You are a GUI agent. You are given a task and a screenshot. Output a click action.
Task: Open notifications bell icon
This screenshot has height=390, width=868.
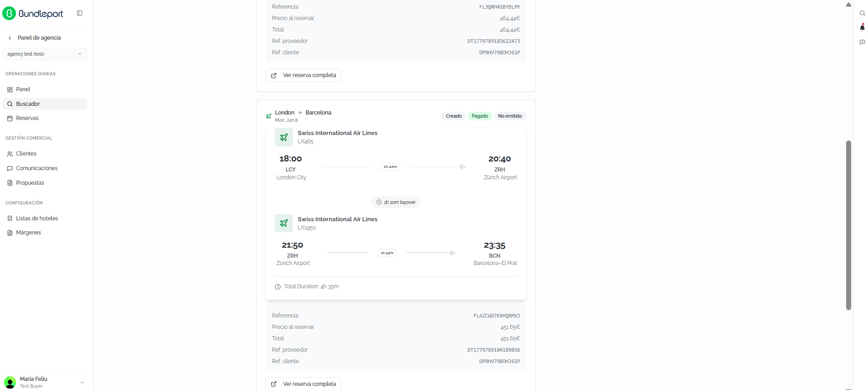click(x=862, y=27)
